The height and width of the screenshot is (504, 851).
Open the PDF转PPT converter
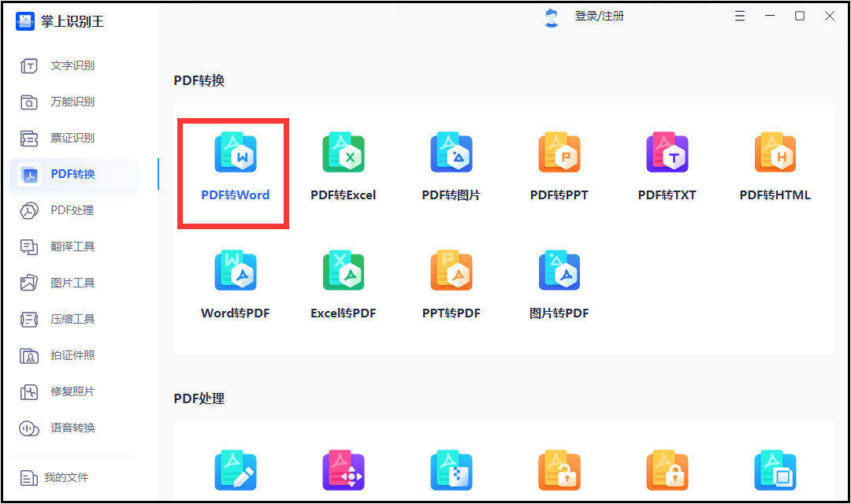pos(559,167)
